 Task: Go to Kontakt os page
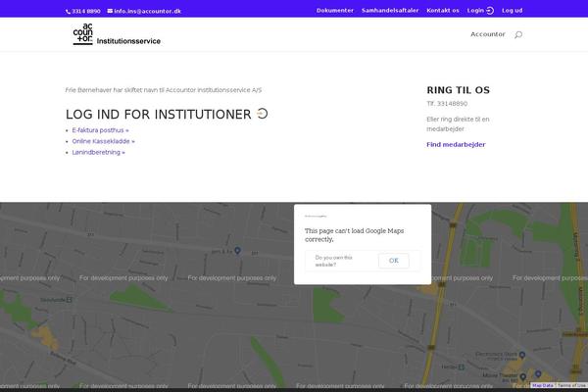(x=443, y=11)
